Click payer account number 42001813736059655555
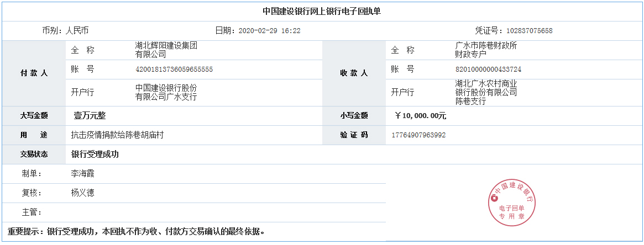 pos(174,70)
